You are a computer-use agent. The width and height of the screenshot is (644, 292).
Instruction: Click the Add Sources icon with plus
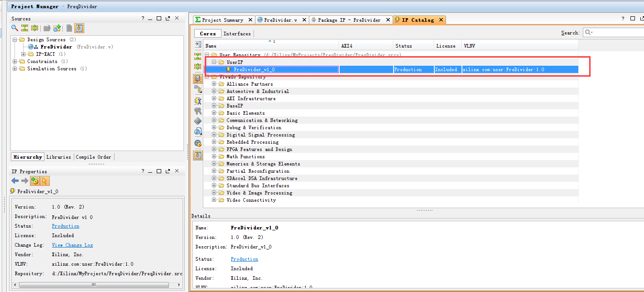(57, 28)
